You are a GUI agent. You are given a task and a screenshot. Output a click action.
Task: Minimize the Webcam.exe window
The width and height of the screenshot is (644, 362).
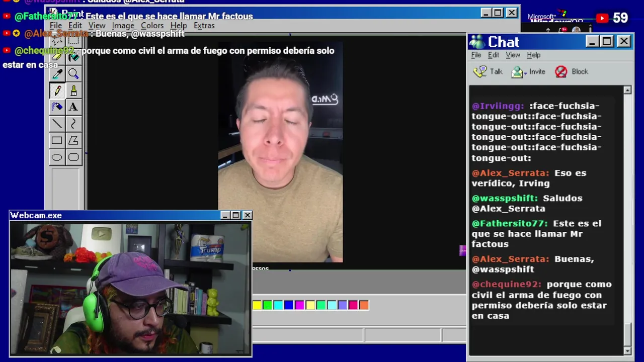pyautogui.click(x=225, y=215)
